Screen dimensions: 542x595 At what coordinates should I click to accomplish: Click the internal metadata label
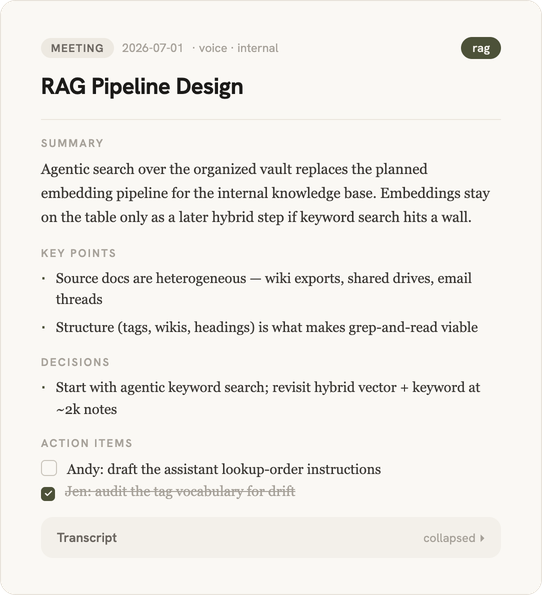pyautogui.click(x=258, y=48)
